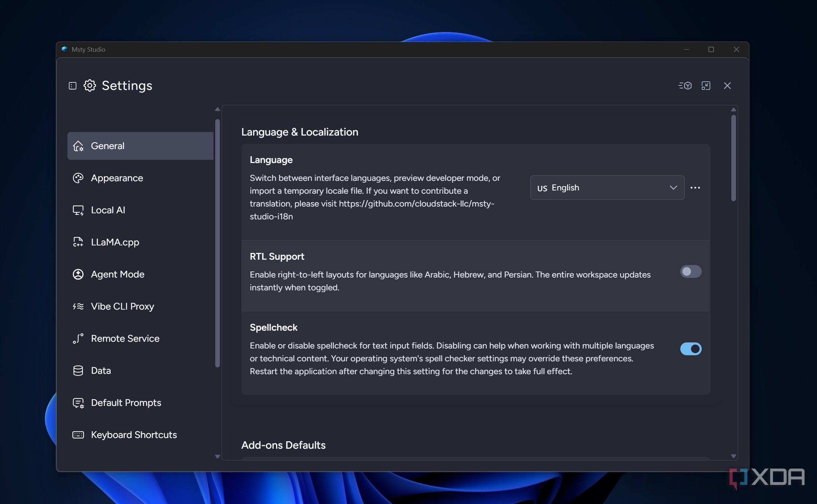Maximize the Msty Studio window
This screenshot has width=817, height=504.
[711, 49]
